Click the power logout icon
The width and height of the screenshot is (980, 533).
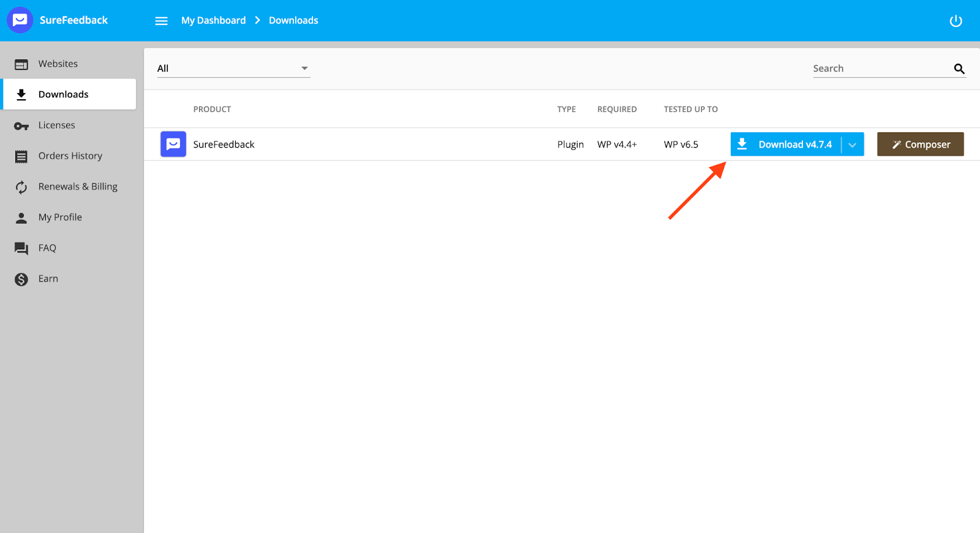pos(956,21)
